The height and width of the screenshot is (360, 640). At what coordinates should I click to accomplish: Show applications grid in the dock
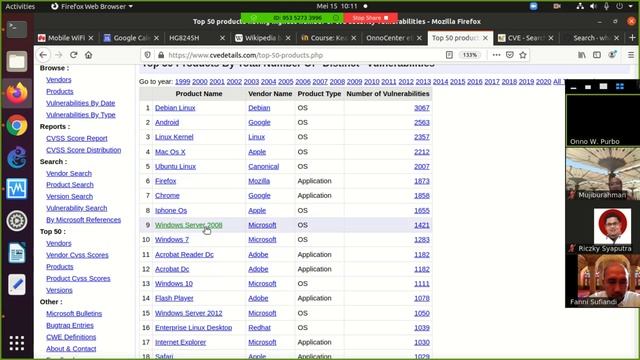click(x=17, y=343)
